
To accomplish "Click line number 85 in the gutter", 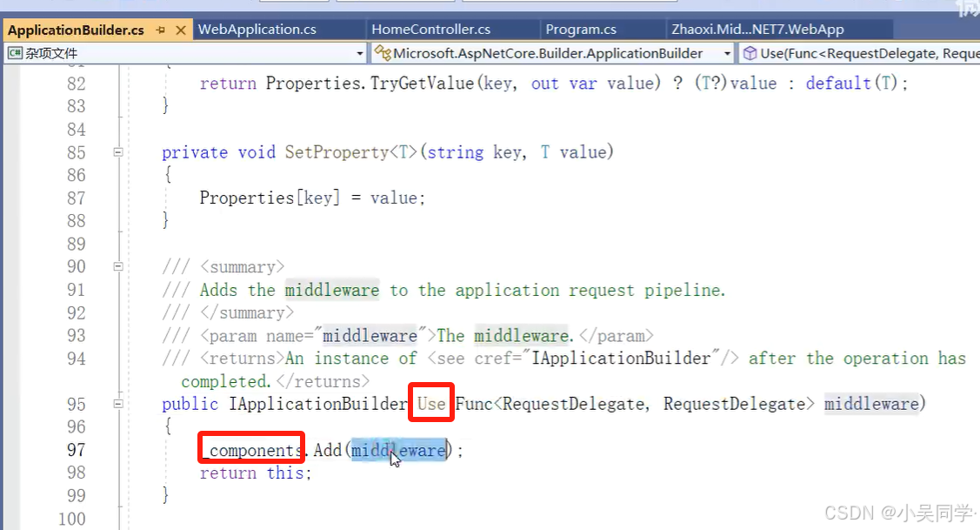I will (x=77, y=152).
